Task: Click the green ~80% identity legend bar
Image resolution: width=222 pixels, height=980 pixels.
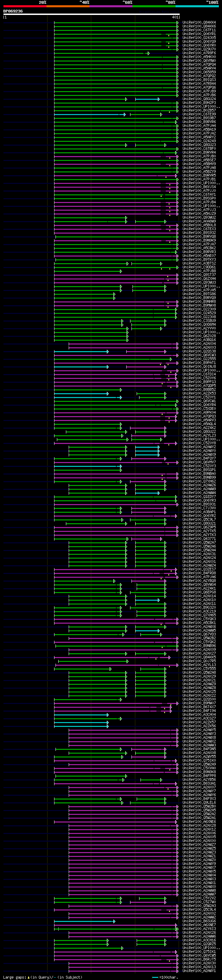Action: tap(154, 6)
